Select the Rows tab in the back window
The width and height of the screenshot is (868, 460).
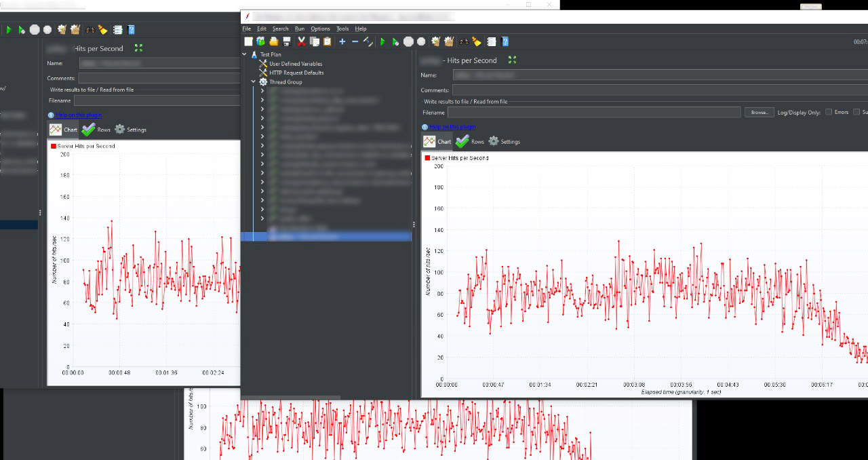tap(96, 129)
